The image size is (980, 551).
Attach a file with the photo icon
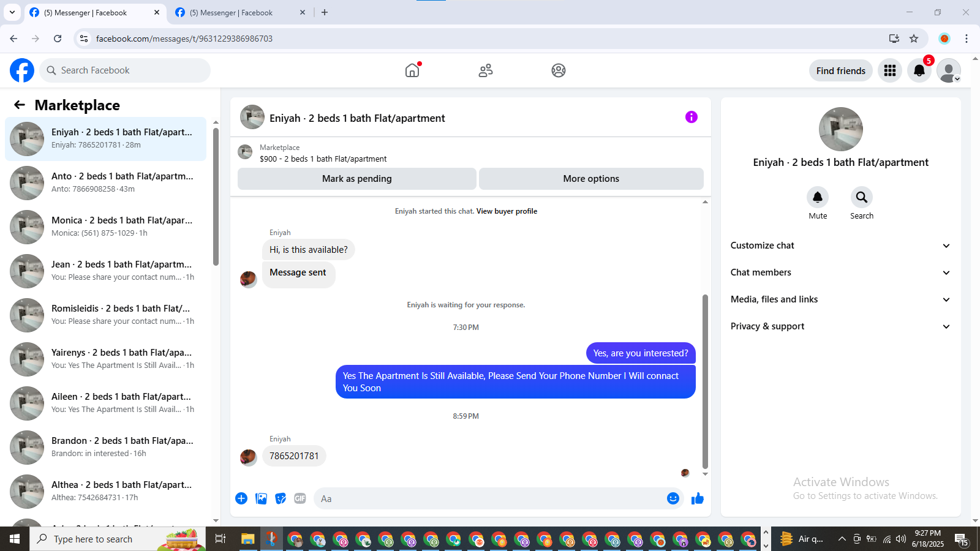[262, 498]
